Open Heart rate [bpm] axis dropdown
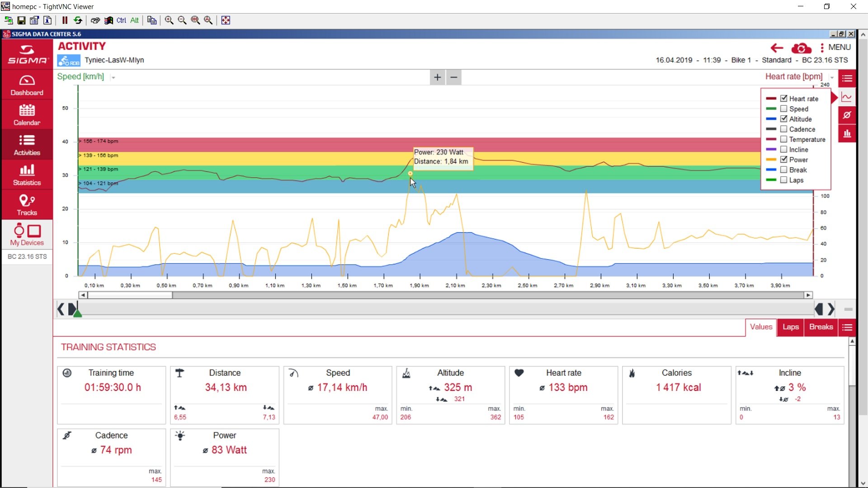The width and height of the screenshot is (868, 488). [x=832, y=78]
